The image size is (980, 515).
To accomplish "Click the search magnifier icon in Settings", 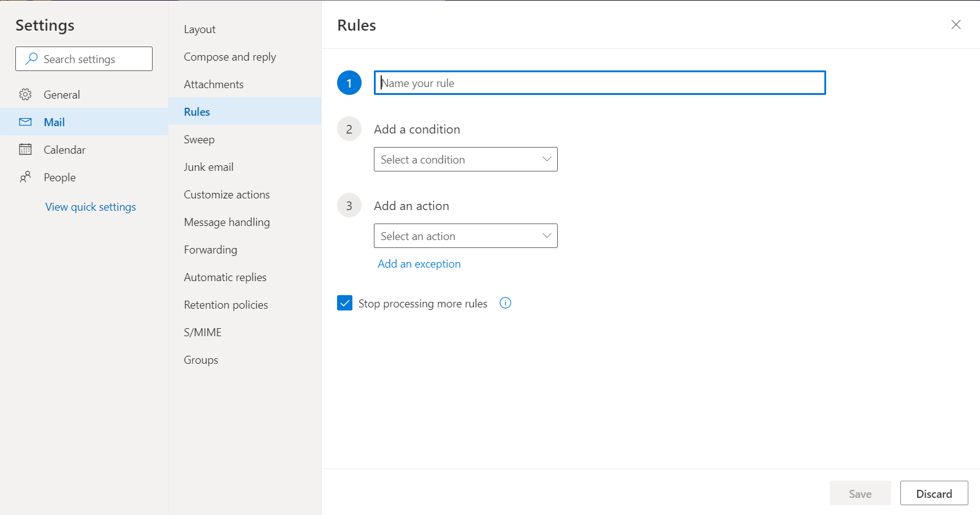I will [31, 59].
